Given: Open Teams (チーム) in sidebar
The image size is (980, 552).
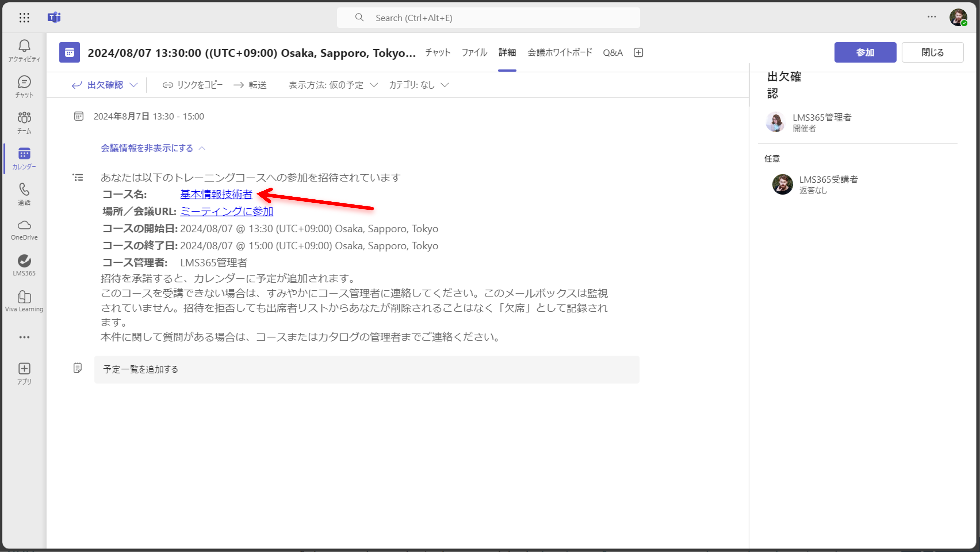Looking at the screenshot, I should 24,122.
